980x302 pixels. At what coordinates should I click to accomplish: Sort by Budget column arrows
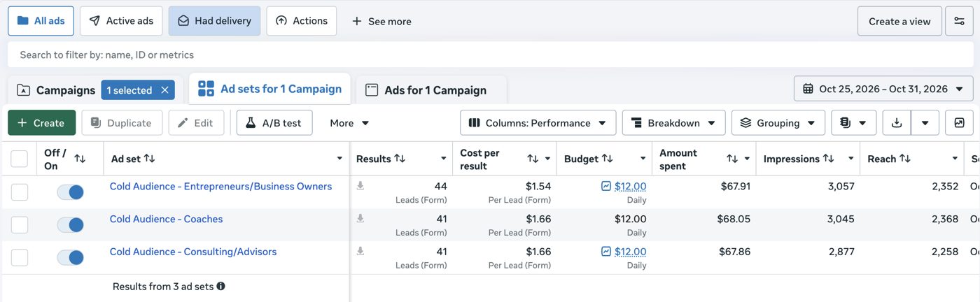[607, 159]
